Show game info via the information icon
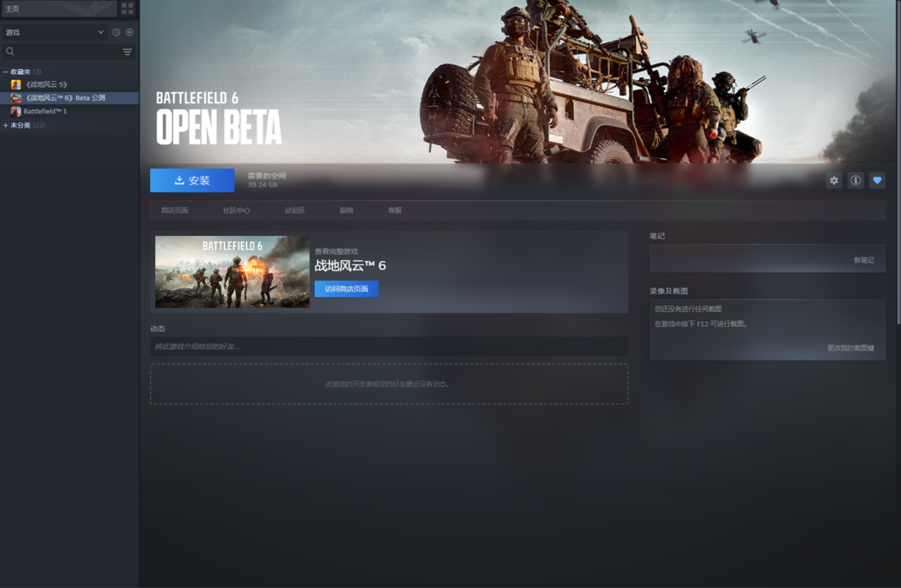 coord(855,180)
